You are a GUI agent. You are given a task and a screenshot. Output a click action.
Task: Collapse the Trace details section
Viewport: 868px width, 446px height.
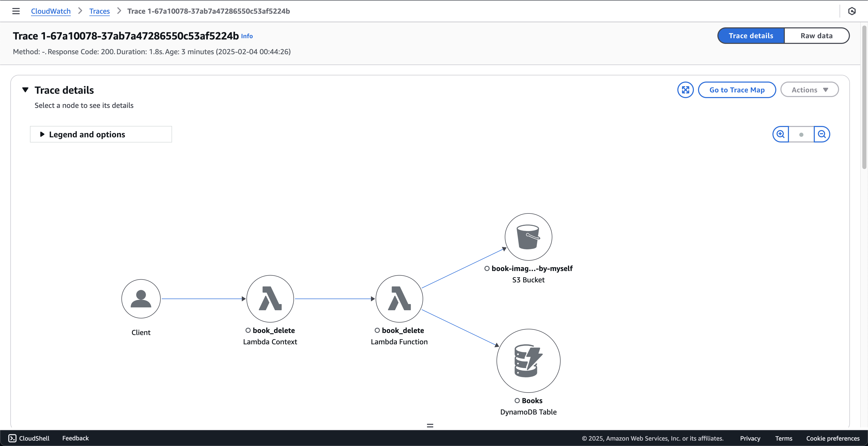(x=26, y=89)
